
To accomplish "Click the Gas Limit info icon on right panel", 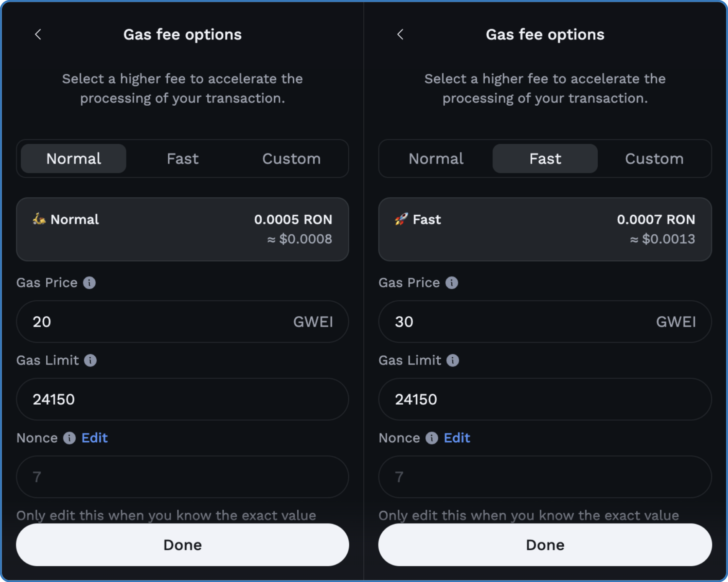I will (x=452, y=360).
